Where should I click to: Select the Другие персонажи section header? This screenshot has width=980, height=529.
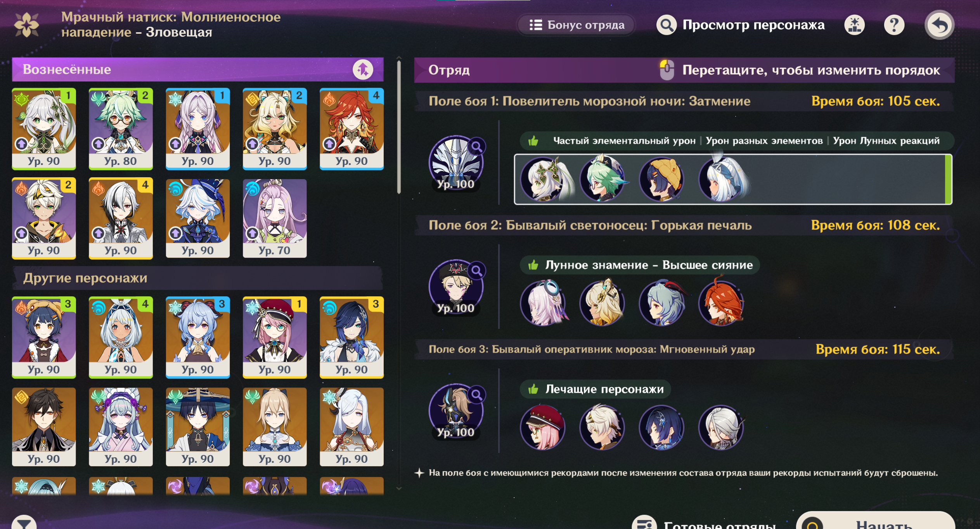coord(197,278)
